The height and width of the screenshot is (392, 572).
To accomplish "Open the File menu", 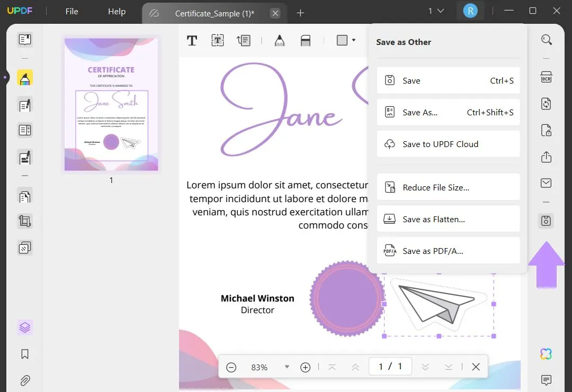I will [71, 11].
